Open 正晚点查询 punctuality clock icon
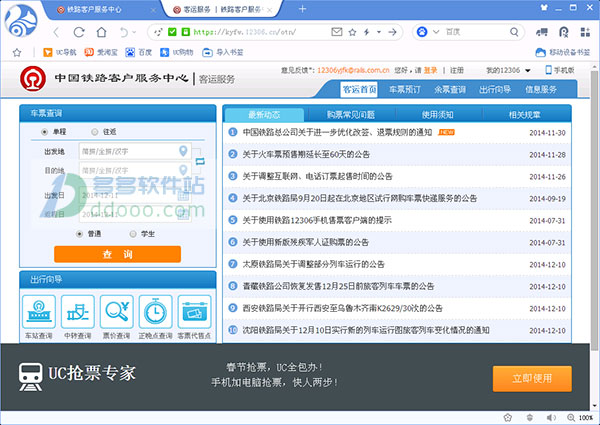 [x=156, y=312]
